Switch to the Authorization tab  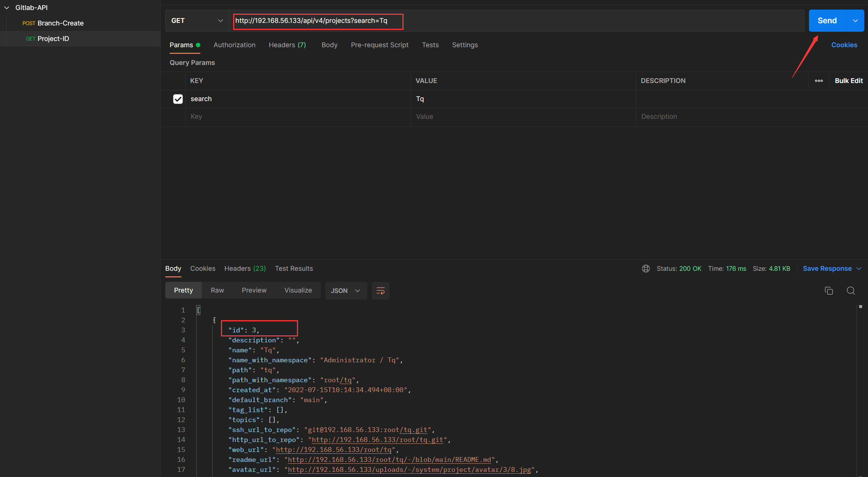coord(234,45)
